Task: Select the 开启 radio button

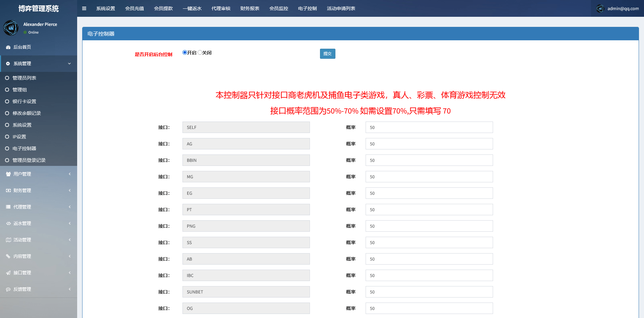Action: coord(184,52)
